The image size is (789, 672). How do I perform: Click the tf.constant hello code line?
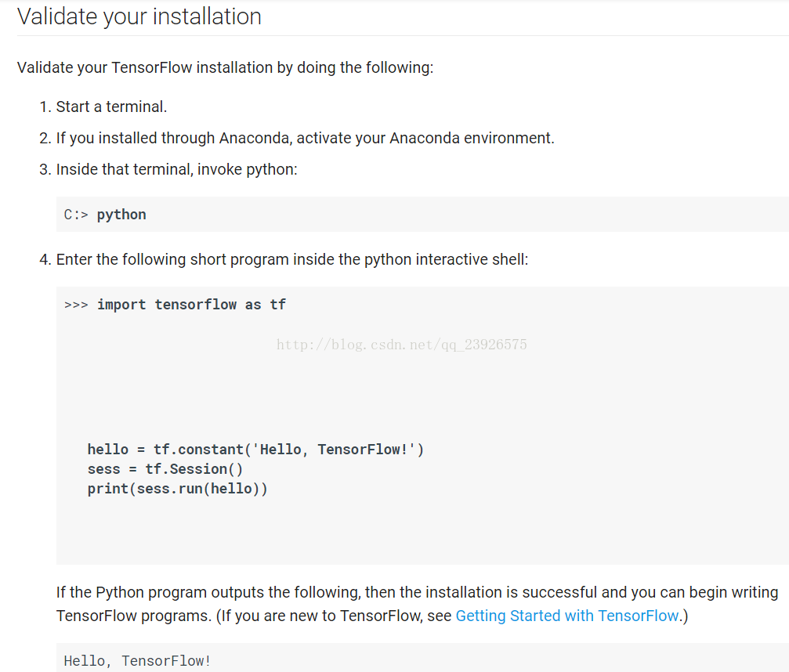pyautogui.click(x=255, y=449)
